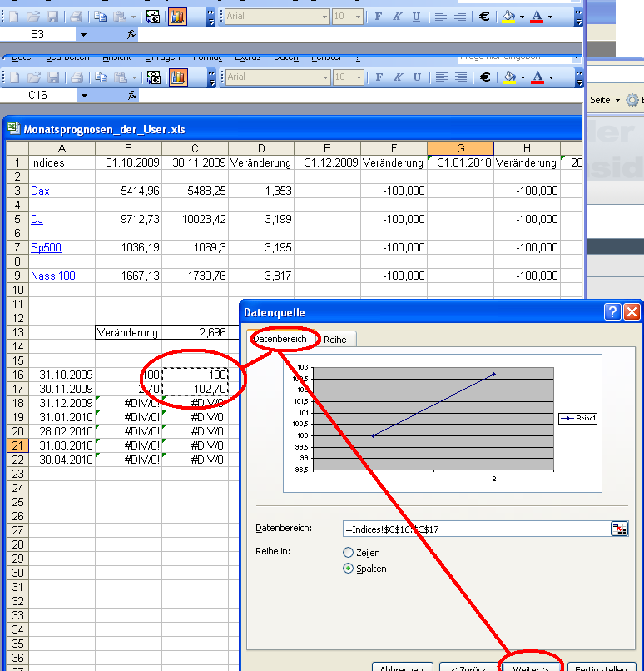This screenshot has height=671, width=644.
Task: Click Datenquelle dialog help question mark
Action: pos(612,312)
